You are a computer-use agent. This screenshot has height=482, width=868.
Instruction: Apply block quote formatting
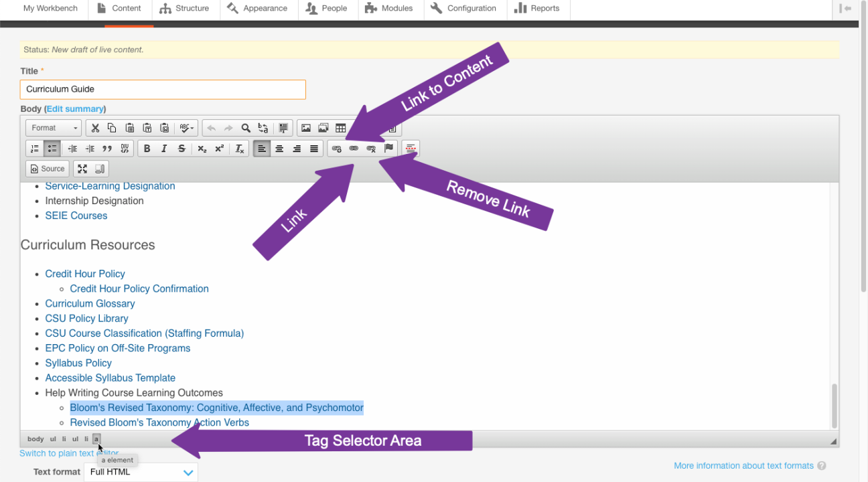tap(107, 149)
